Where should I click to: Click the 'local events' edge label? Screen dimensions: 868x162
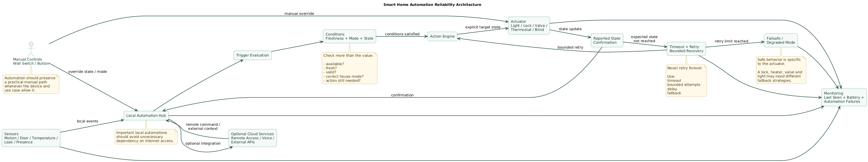88,121
